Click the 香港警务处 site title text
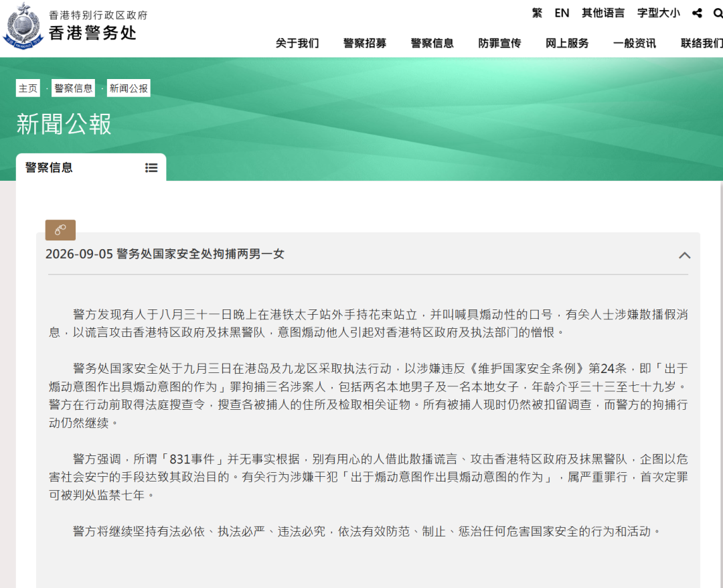The height and width of the screenshot is (588, 723). pos(92,33)
